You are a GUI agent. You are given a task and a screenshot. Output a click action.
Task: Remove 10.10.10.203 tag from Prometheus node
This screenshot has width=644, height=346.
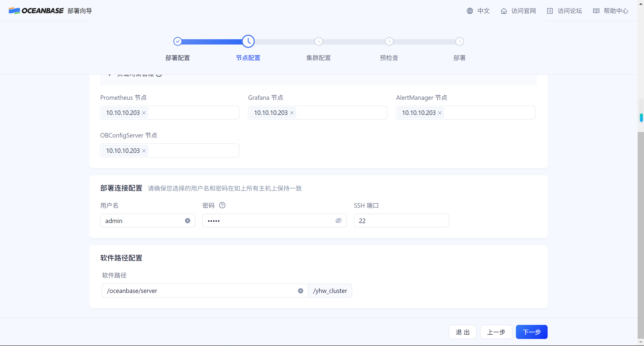(x=144, y=113)
